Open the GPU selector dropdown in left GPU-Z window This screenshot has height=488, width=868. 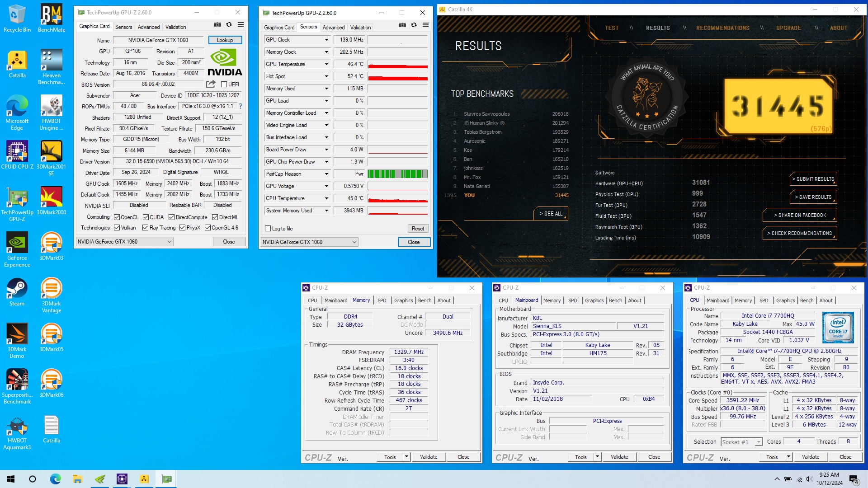tap(125, 242)
